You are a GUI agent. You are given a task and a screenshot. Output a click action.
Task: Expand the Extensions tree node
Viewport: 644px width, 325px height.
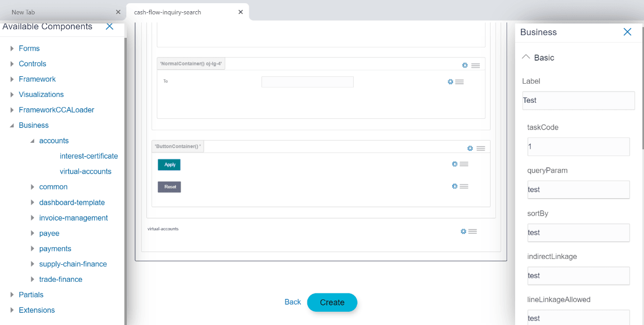12,310
